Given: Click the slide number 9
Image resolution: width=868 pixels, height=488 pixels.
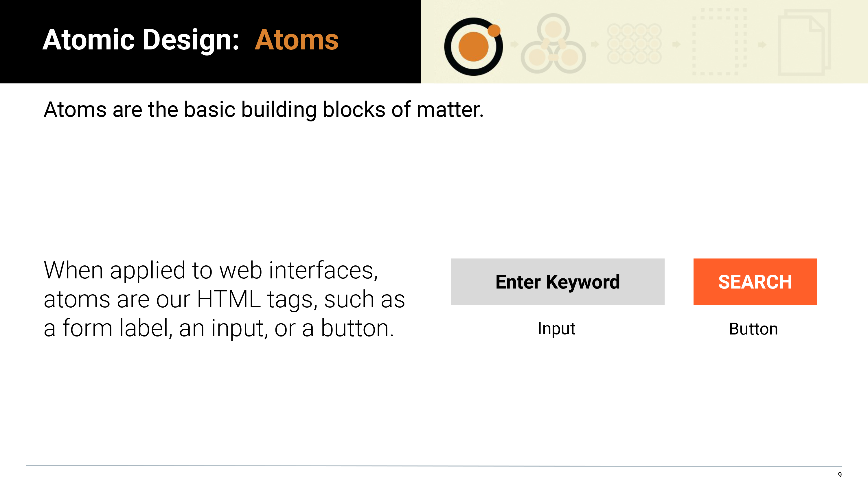Looking at the screenshot, I should 840,474.
